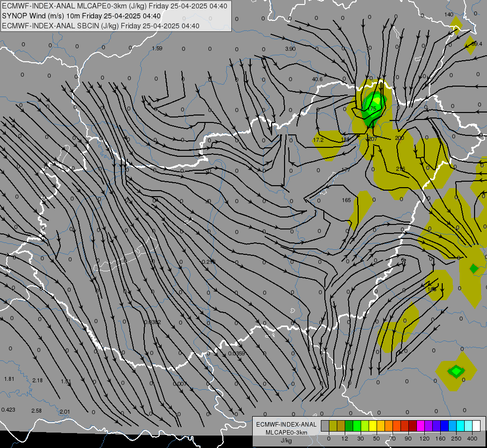Click the 40.6 value on the map
The image size is (487, 448).
(x=317, y=79)
